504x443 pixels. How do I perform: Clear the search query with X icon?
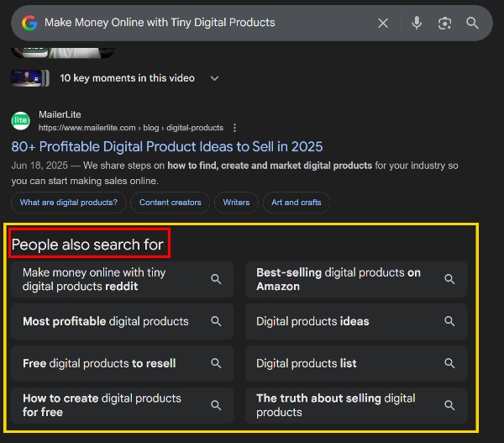(383, 23)
